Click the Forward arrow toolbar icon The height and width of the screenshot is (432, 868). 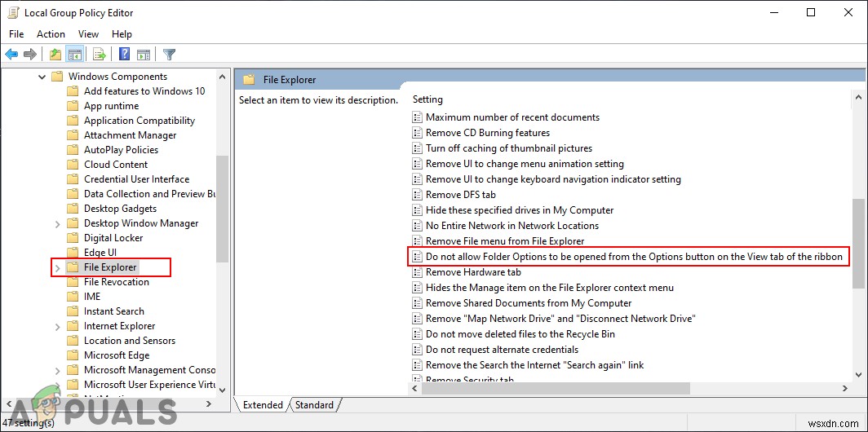(x=30, y=55)
